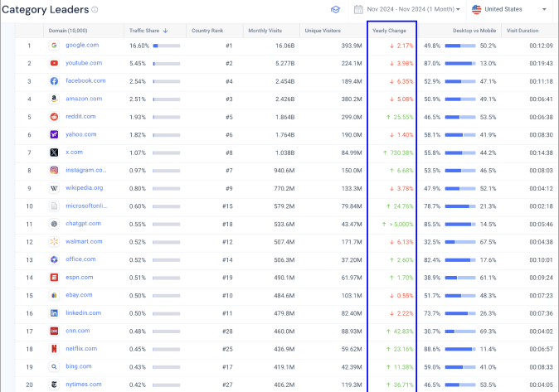Click the wikipedia.org favicon
The width and height of the screenshot is (559, 392).
tap(54, 188)
